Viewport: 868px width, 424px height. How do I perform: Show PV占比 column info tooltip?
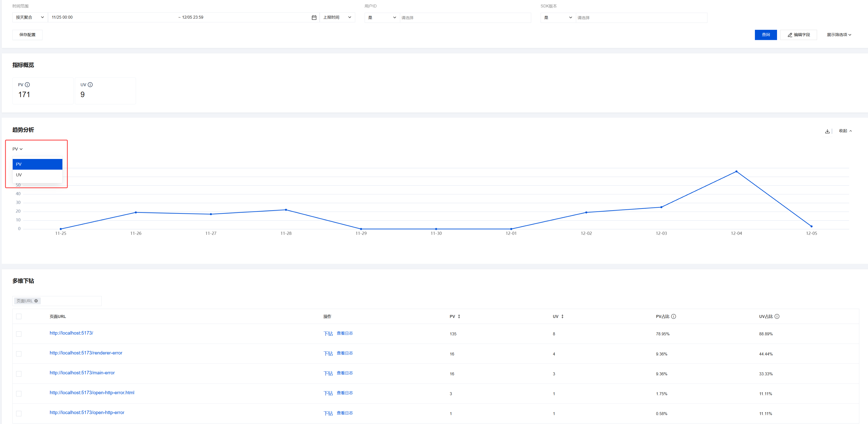click(x=673, y=316)
